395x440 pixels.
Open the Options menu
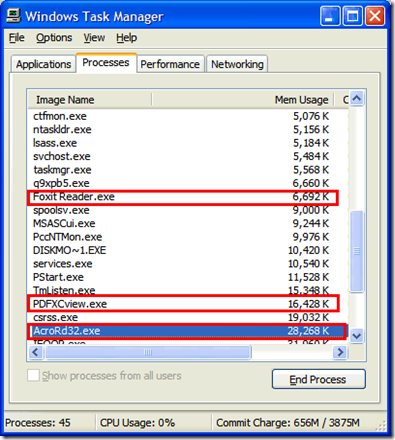click(x=54, y=38)
